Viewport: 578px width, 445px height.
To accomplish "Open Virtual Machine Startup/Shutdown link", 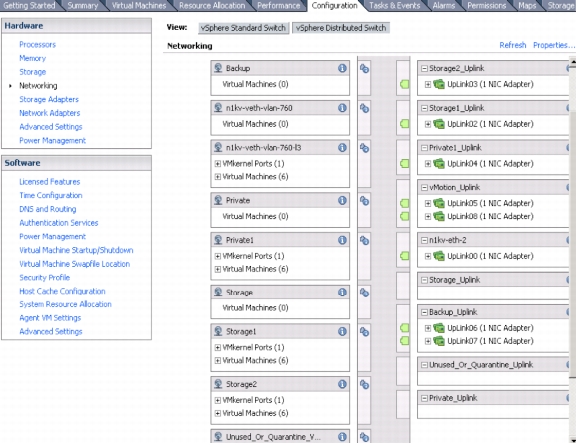I will [76, 250].
